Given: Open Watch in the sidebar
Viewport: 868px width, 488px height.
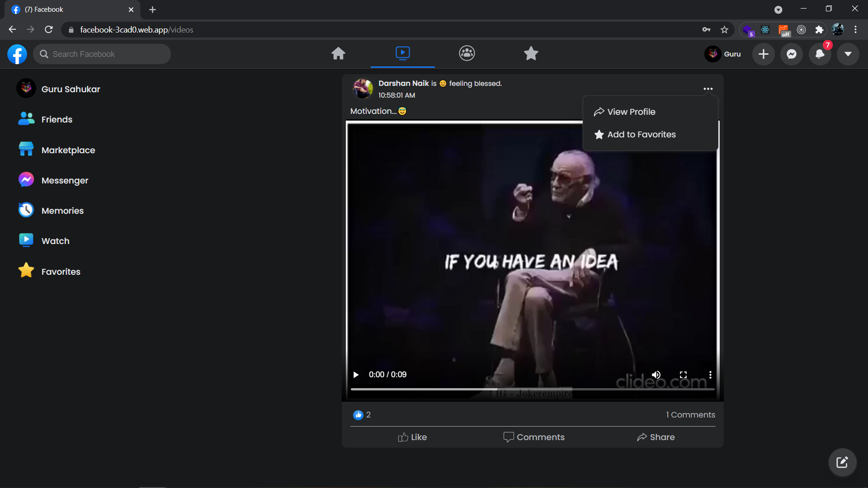Looking at the screenshot, I should pyautogui.click(x=44, y=241).
